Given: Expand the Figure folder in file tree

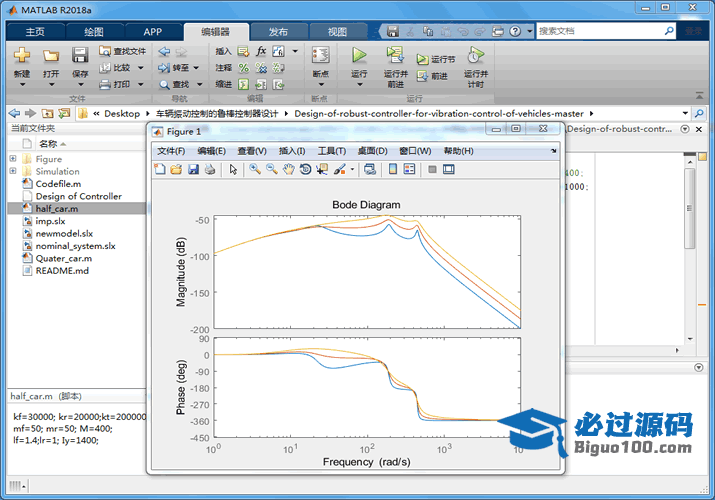Looking at the screenshot, I should pyautogui.click(x=13, y=159).
